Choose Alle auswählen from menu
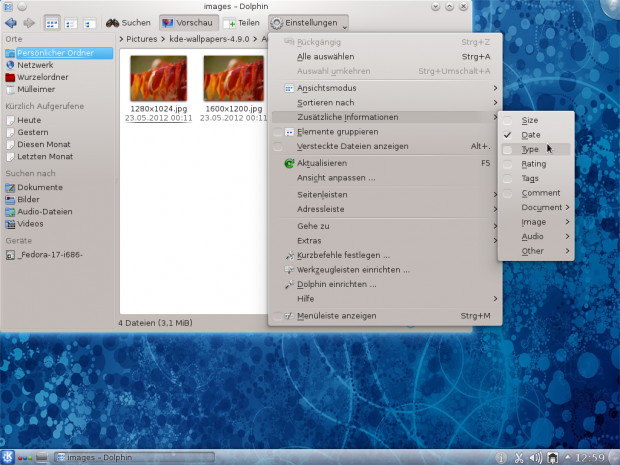 (x=325, y=57)
